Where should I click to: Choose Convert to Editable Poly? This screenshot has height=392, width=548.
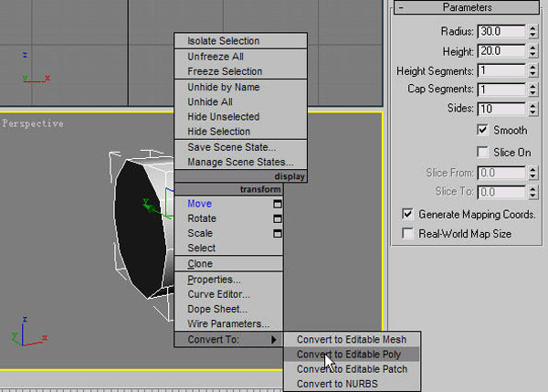351,355
